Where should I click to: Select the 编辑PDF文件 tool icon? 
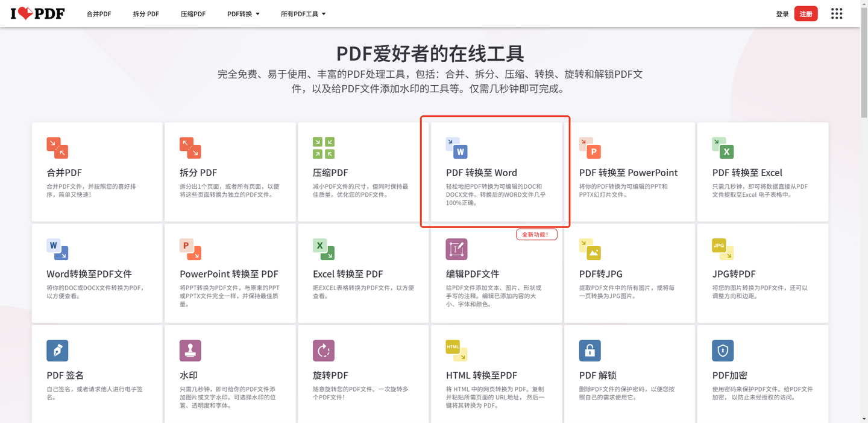point(456,249)
